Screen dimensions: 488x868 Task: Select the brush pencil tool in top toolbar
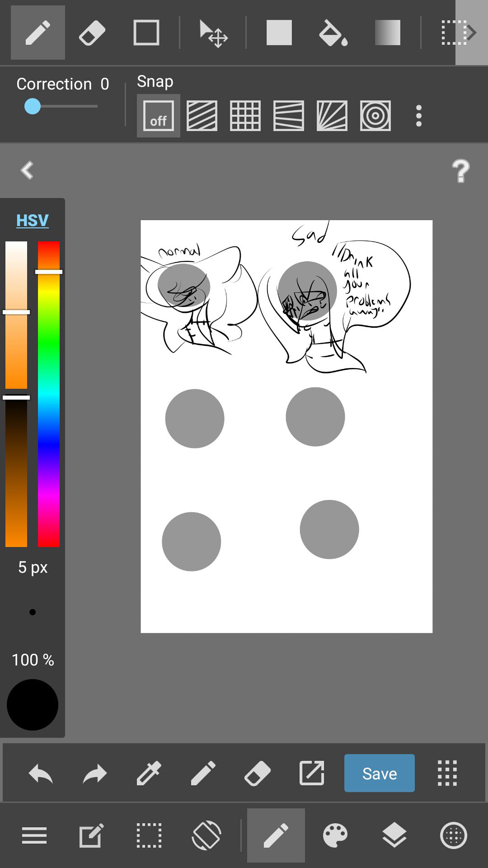pyautogui.click(x=38, y=33)
